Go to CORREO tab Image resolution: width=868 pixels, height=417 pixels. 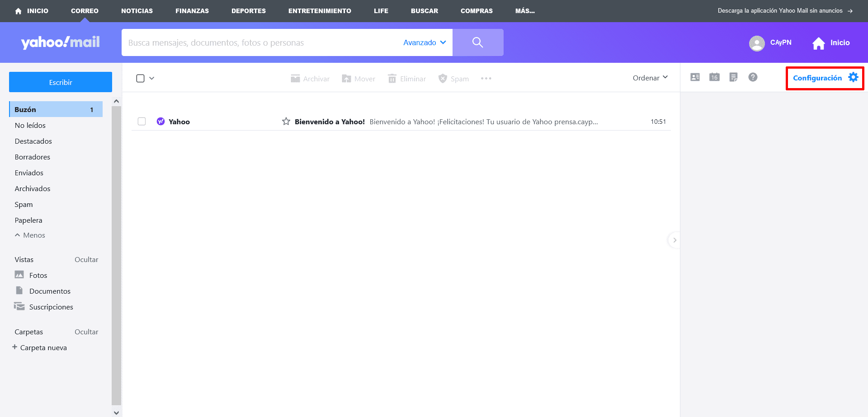(85, 11)
